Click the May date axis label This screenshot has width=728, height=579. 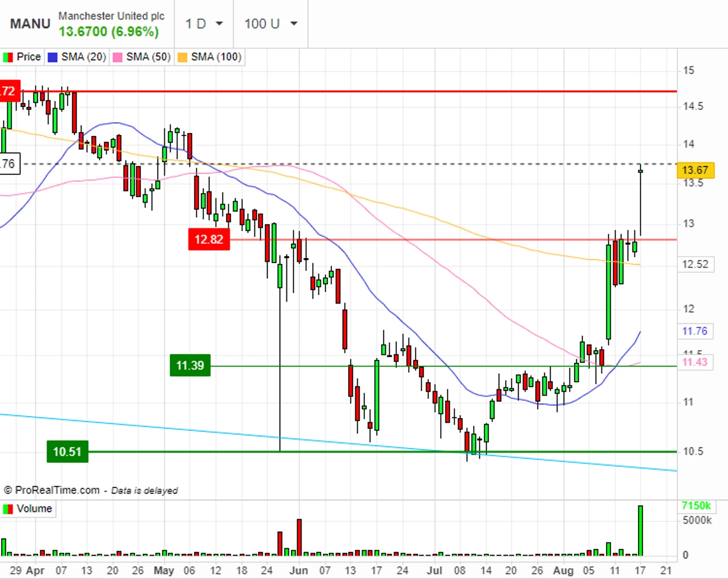click(164, 570)
